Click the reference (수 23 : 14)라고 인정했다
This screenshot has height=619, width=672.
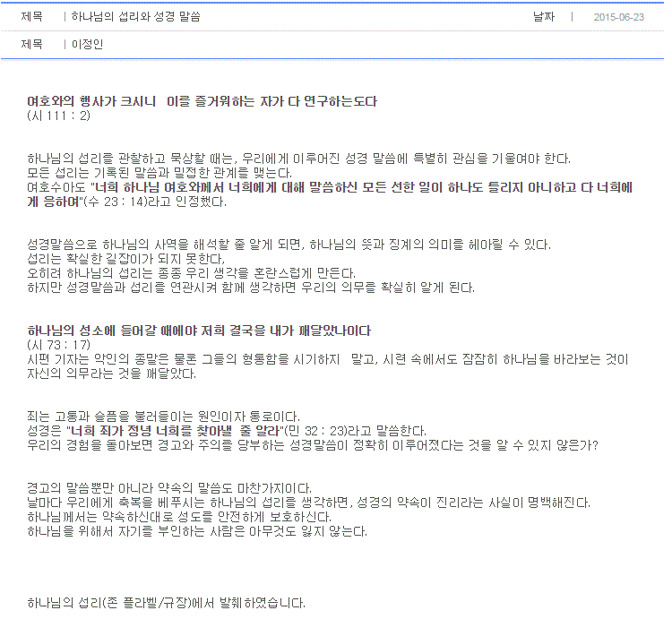pyautogui.click(x=155, y=202)
